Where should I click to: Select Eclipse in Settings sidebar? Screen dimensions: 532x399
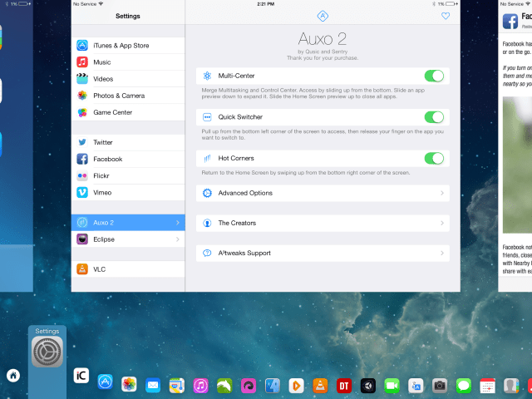pyautogui.click(x=128, y=239)
